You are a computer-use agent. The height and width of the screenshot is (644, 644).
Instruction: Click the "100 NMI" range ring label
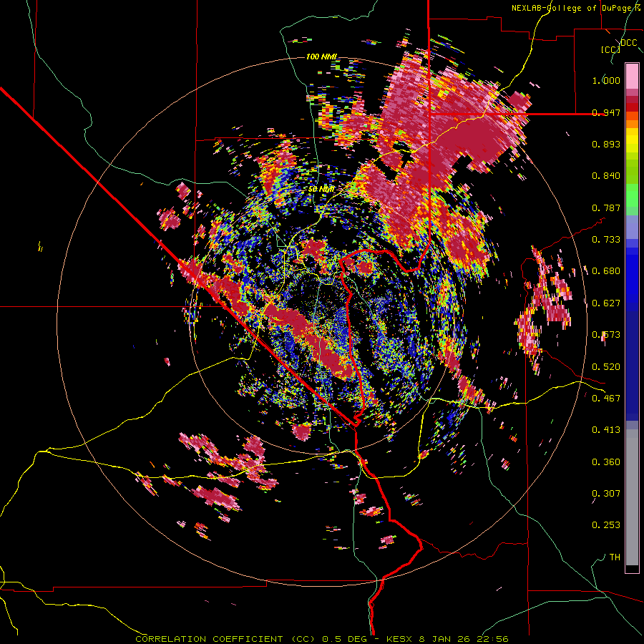[321, 57]
